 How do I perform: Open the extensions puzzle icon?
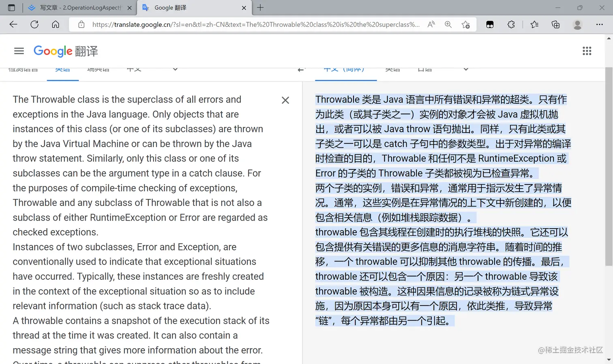point(511,24)
